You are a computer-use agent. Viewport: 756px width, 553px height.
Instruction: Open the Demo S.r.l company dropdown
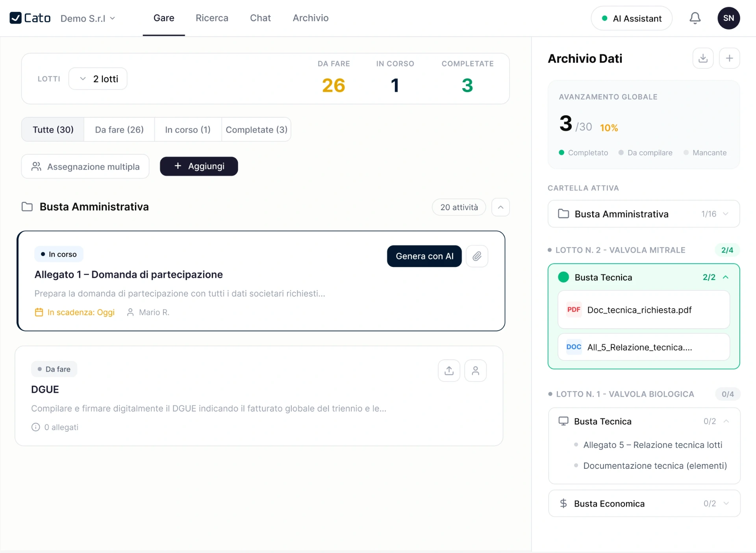pyautogui.click(x=87, y=18)
